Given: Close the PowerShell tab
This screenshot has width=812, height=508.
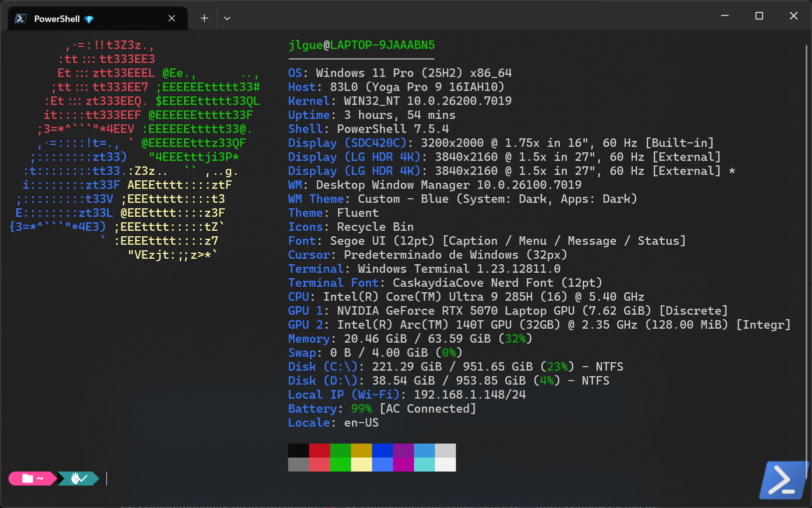Looking at the screenshot, I should coord(172,18).
